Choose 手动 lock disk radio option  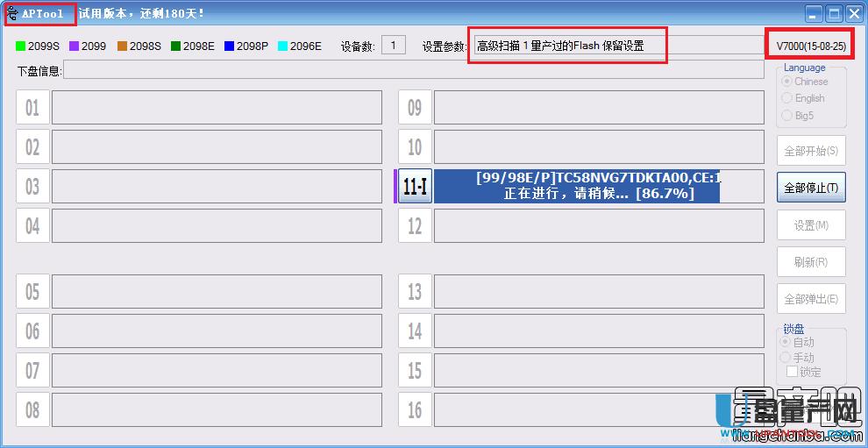point(786,357)
